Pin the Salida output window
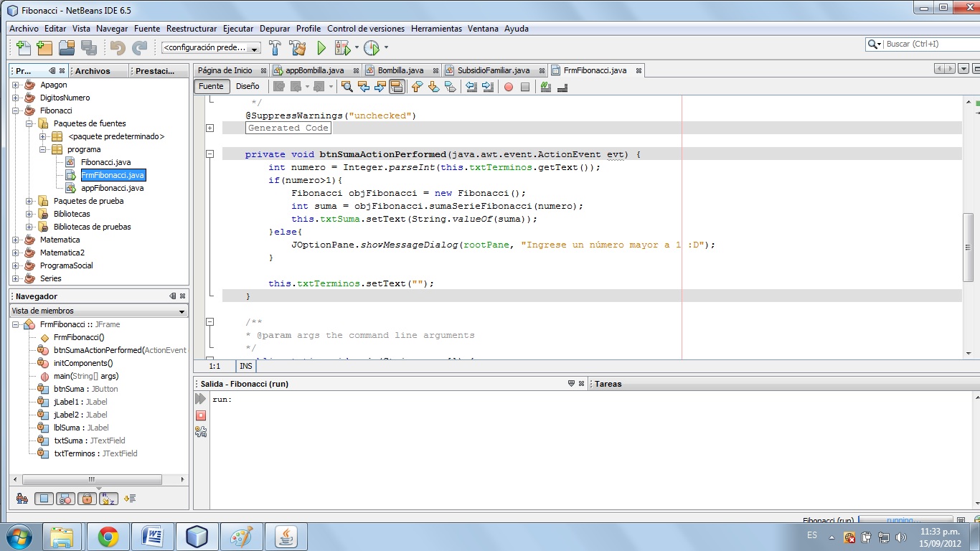This screenshot has height=551, width=980. point(570,383)
